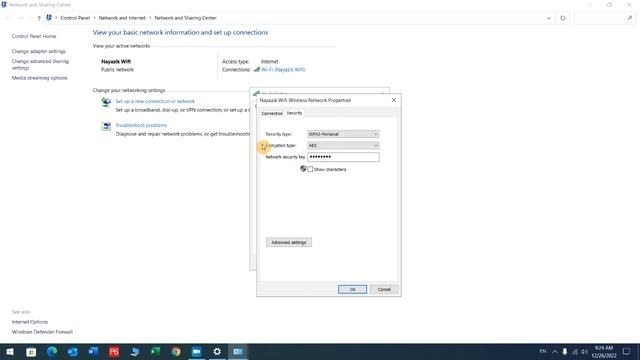This screenshot has width=640, height=360.
Task: Click the search magnifier icon
Action: click(630, 18)
